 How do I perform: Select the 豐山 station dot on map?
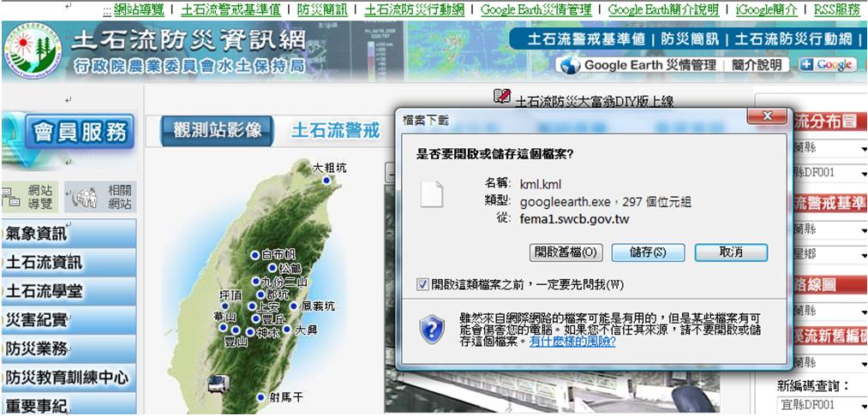point(236,330)
